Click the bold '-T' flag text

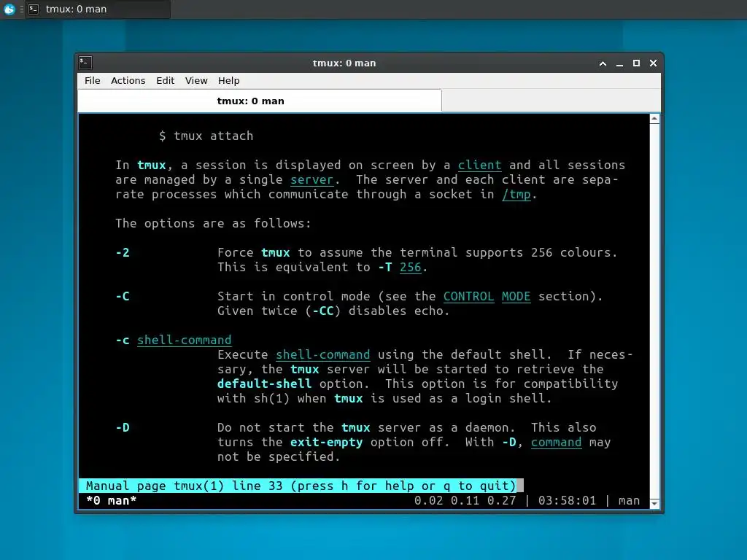click(385, 267)
